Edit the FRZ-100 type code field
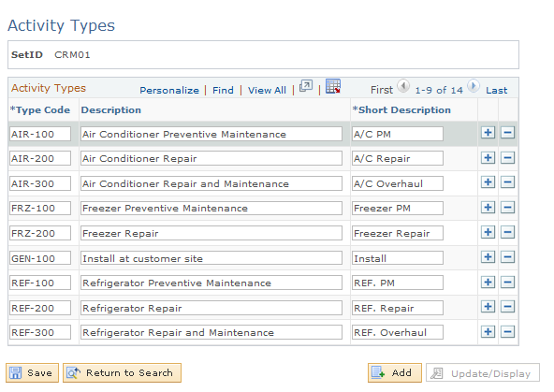Image resolution: width=554 pixels, height=392 pixels. pos(40,208)
